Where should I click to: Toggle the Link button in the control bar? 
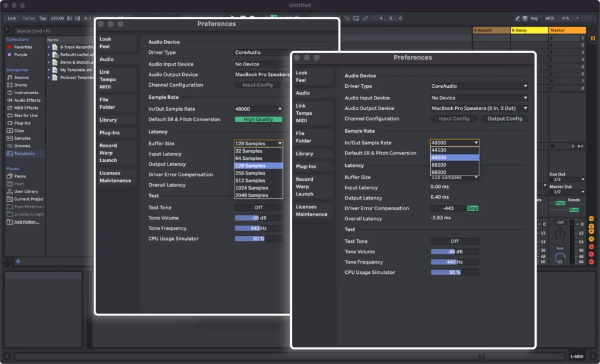click(12, 18)
